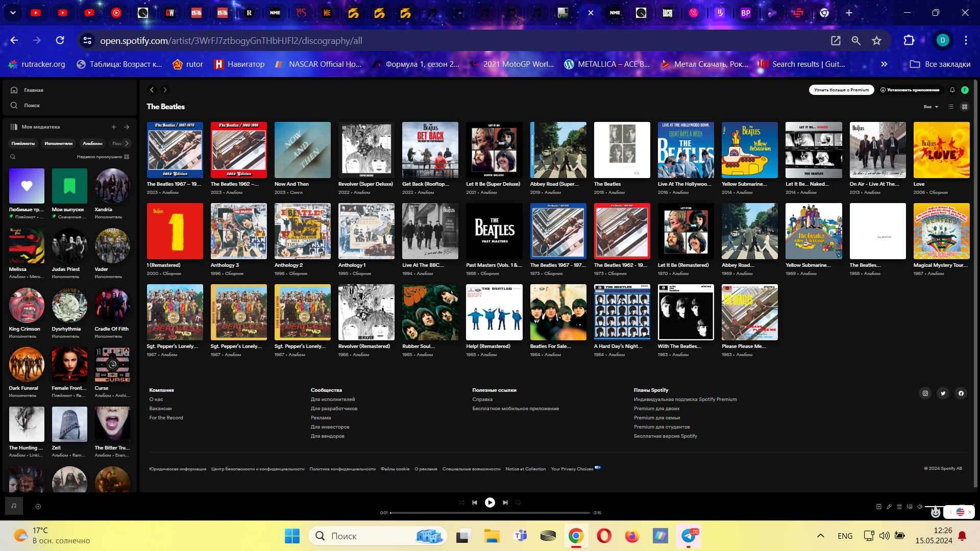Viewport: 980px width, 551px height.
Task: Bookmark this page with the star icon
Action: (876, 41)
